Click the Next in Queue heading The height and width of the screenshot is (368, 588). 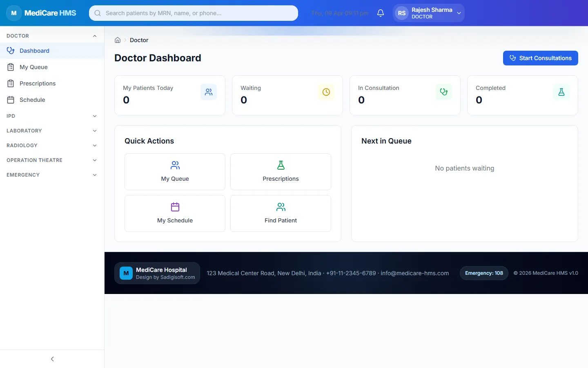(386, 141)
